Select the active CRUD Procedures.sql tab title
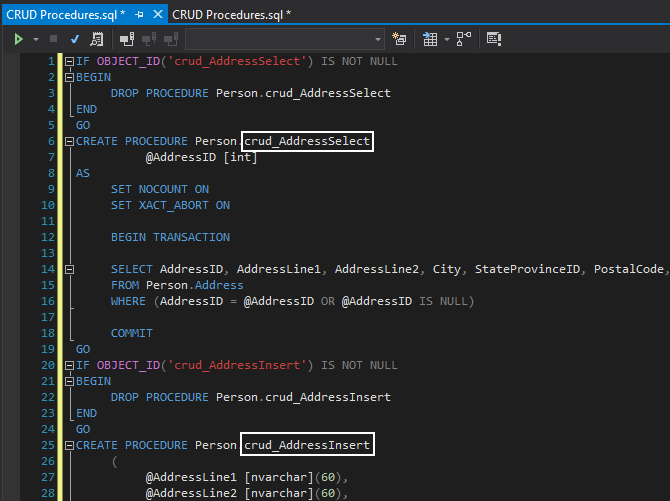This screenshot has width=670, height=501. coord(65,15)
